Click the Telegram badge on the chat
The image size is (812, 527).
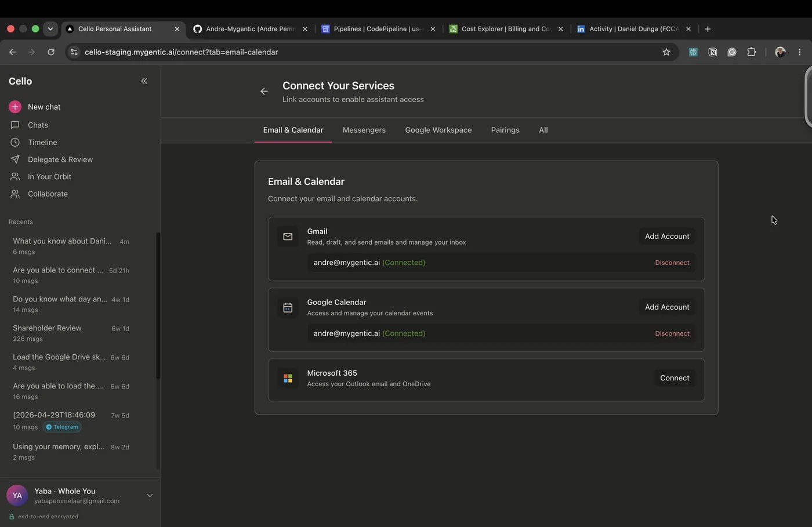click(62, 427)
